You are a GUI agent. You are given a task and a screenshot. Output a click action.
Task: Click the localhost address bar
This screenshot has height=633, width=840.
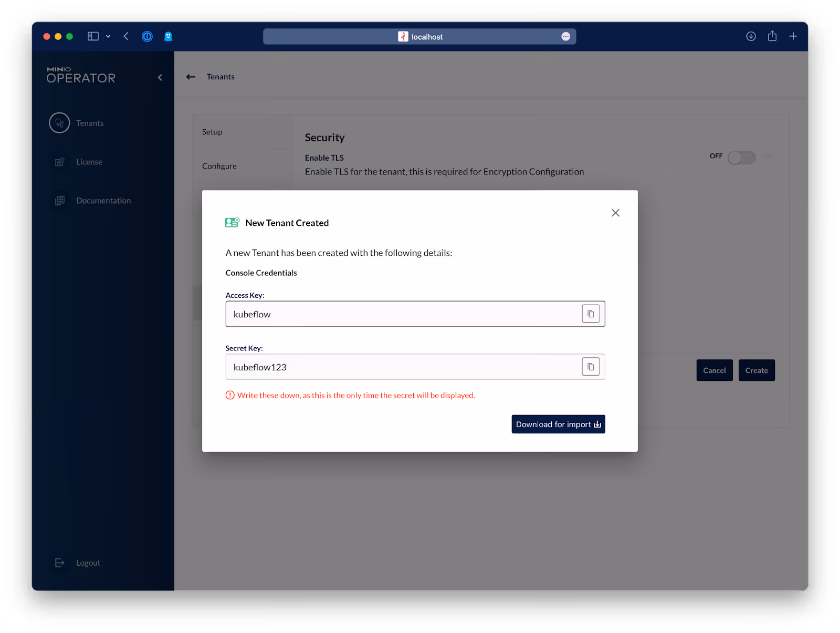[419, 36]
